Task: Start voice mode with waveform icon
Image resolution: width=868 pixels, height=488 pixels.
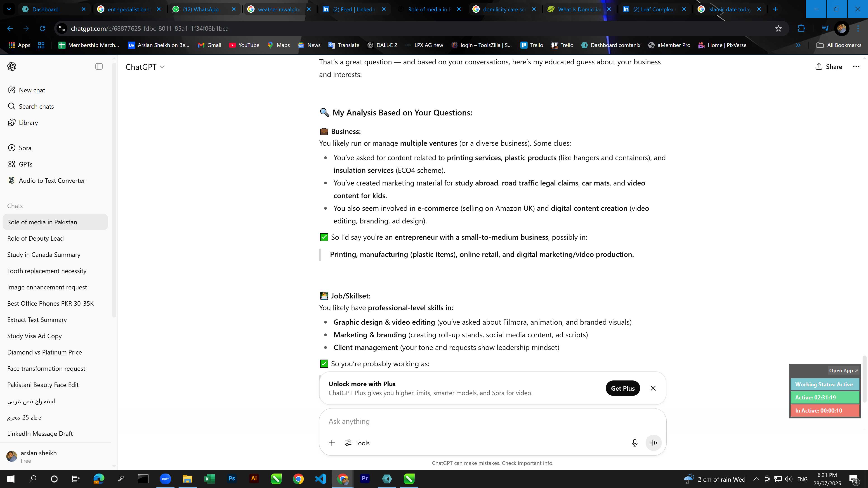Action: tap(653, 443)
